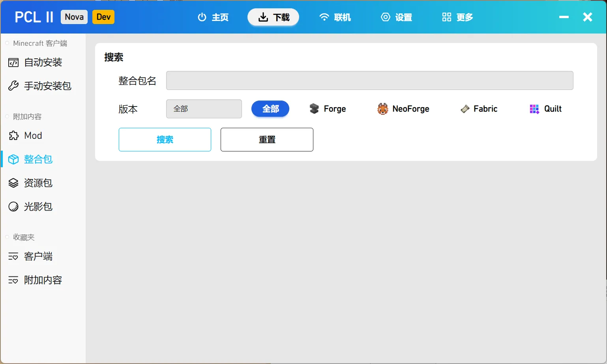607x364 pixels.
Task: Minimize the PCL II window
Action: coord(564,17)
